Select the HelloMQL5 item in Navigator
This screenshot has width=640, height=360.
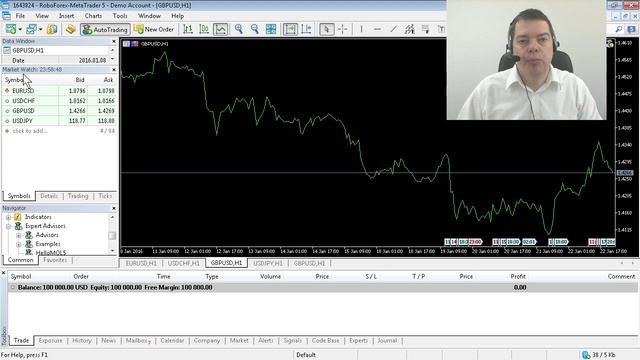pyautogui.click(x=51, y=253)
